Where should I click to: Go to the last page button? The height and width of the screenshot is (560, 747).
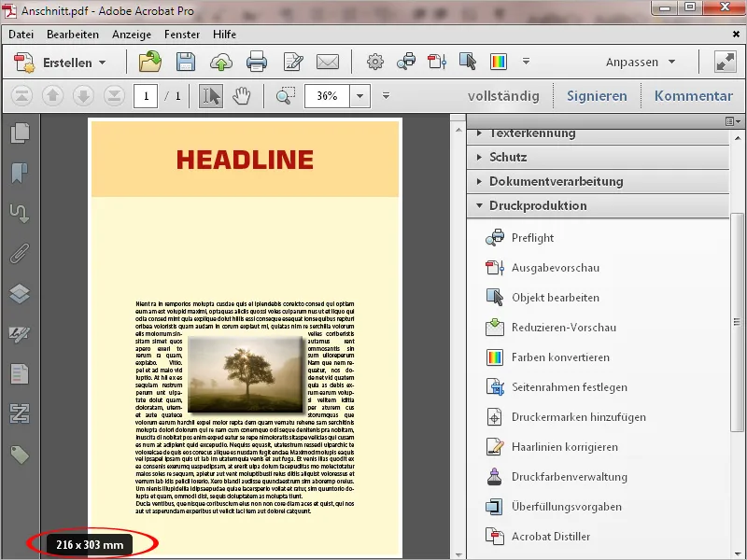(114, 96)
